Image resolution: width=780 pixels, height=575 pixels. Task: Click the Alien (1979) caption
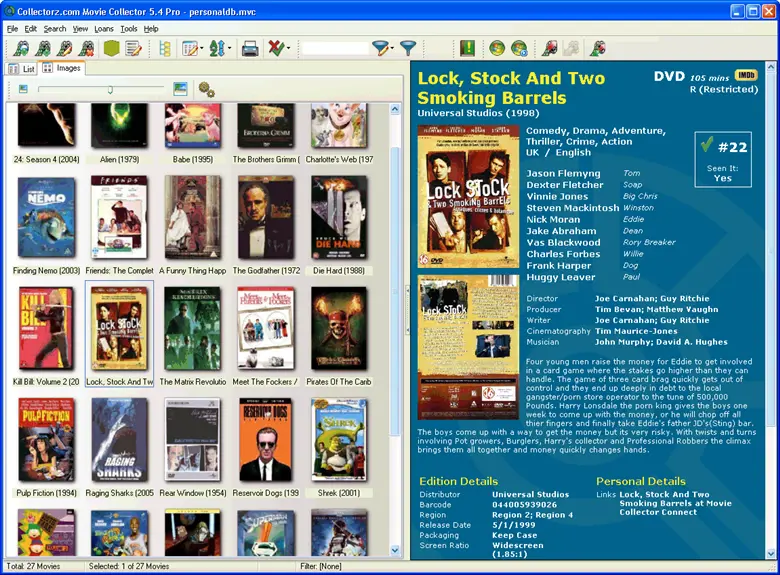tap(119, 160)
